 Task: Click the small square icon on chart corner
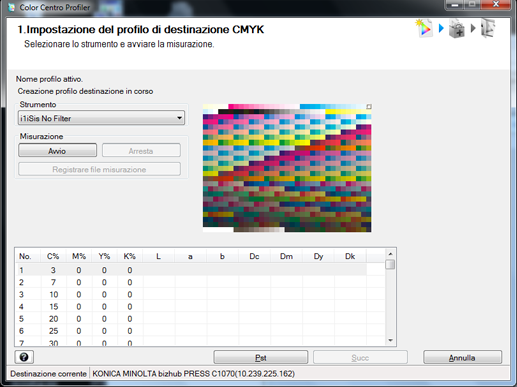(x=369, y=107)
